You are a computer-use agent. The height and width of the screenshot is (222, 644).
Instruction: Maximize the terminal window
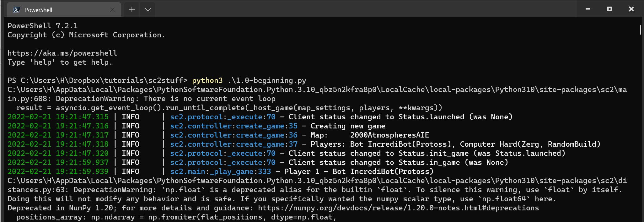pyautogui.click(x=609, y=9)
